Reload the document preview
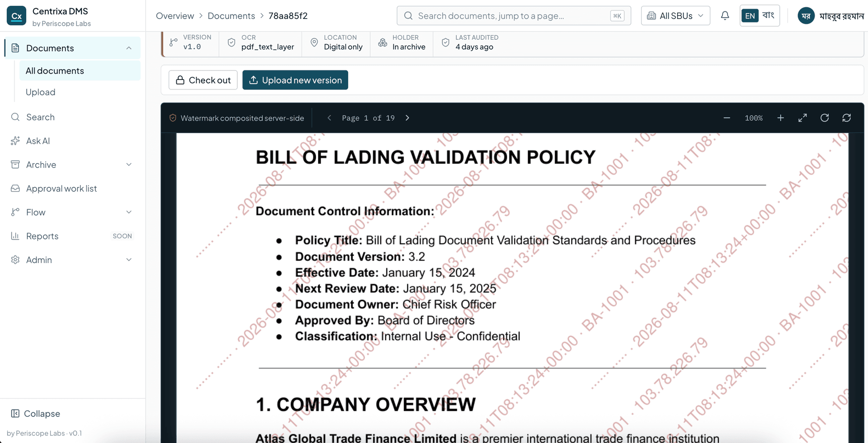 847,118
